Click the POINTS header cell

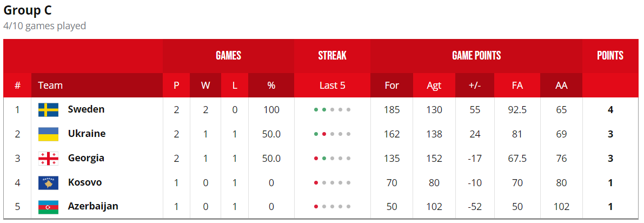pyautogui.click(x=610, y=56)
